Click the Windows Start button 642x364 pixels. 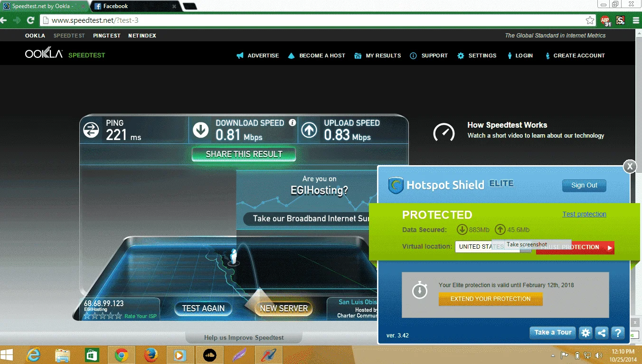click(7, 355)
